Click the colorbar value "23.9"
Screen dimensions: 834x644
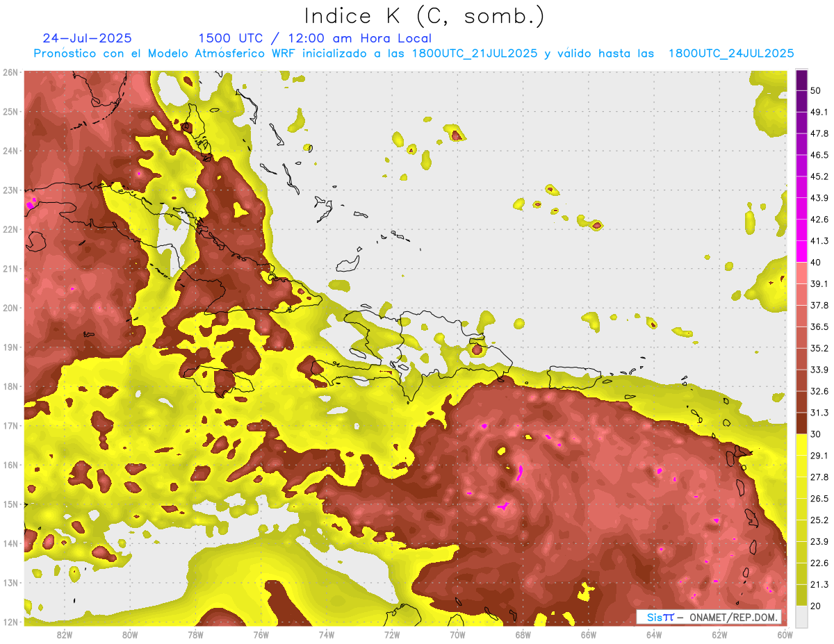(819, 541)
